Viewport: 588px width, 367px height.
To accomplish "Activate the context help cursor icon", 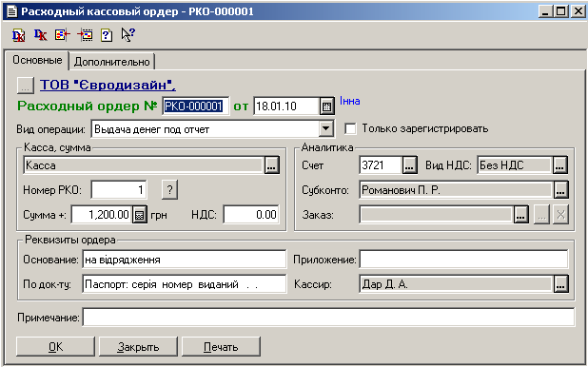I will pos(128,35).
